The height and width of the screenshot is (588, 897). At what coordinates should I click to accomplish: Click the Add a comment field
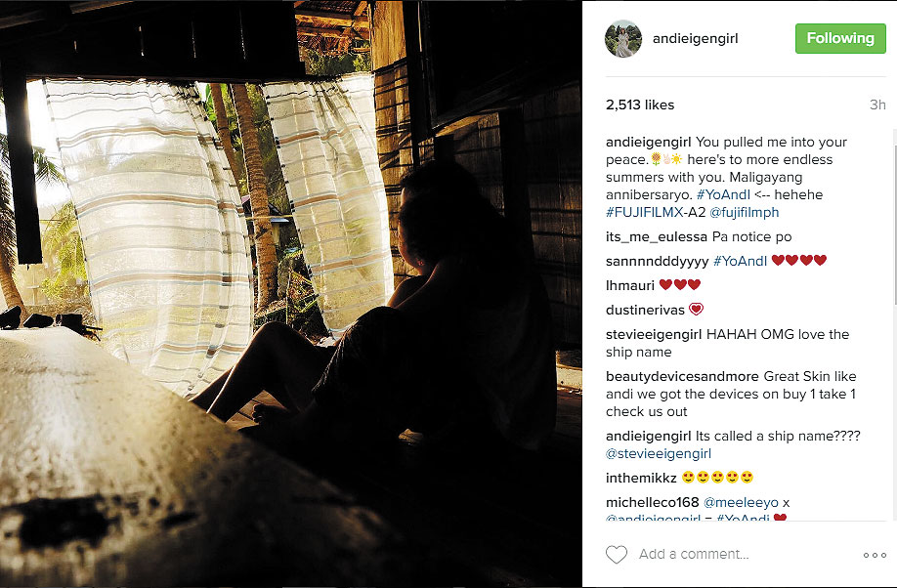(694, 554)
